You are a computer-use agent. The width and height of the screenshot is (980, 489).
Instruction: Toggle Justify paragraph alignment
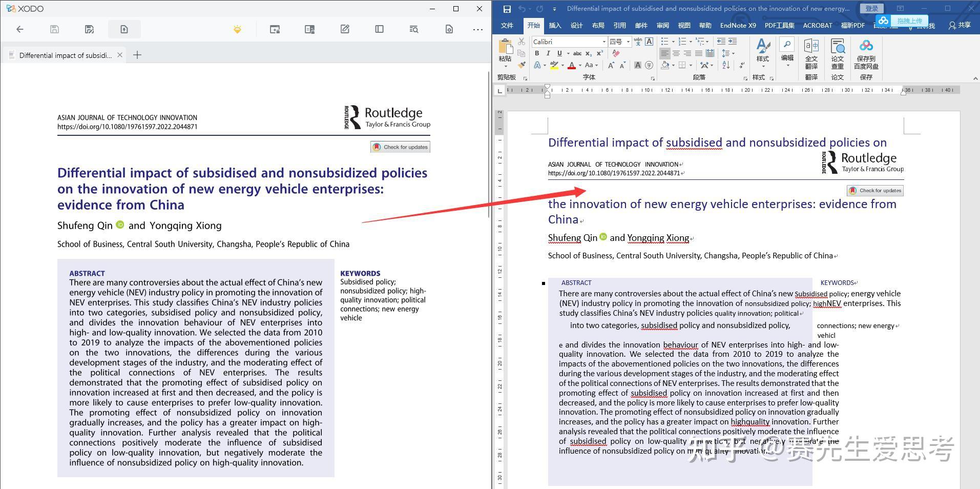tap(699, 53)
